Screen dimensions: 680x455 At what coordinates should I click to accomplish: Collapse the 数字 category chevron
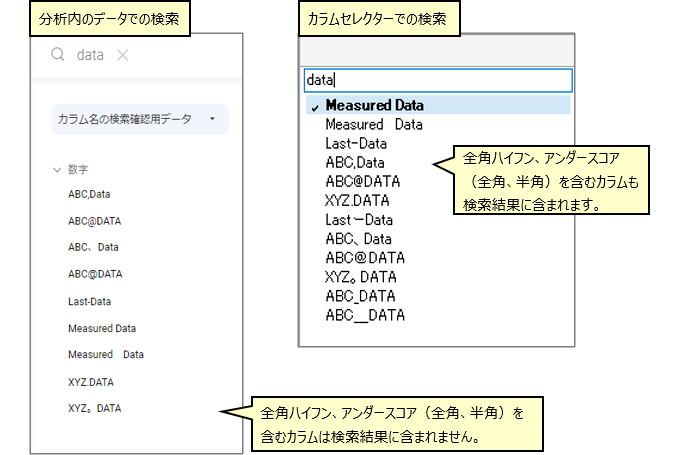coord(57,170)
